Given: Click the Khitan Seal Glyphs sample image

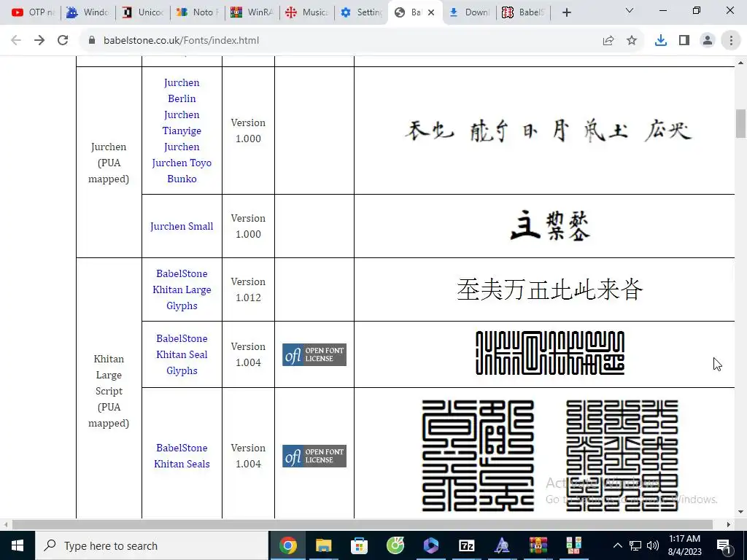Looking at the screenshot, I should coord(550,353).
